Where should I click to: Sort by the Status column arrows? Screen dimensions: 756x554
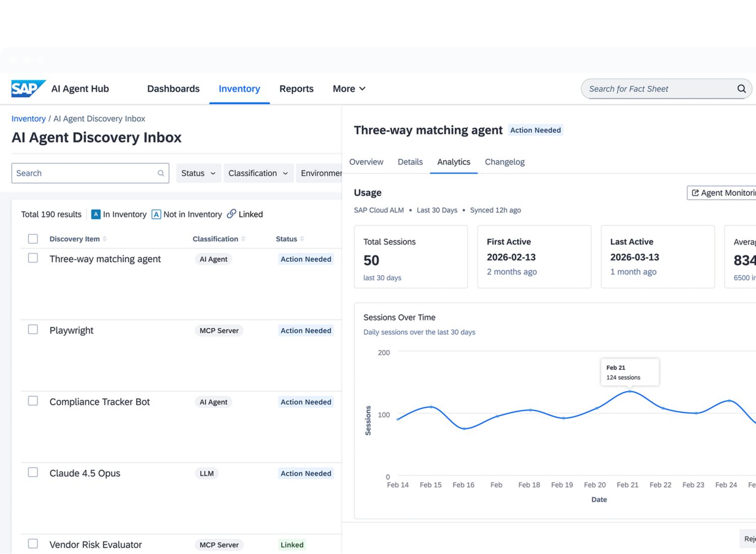[x=302, y=239]
